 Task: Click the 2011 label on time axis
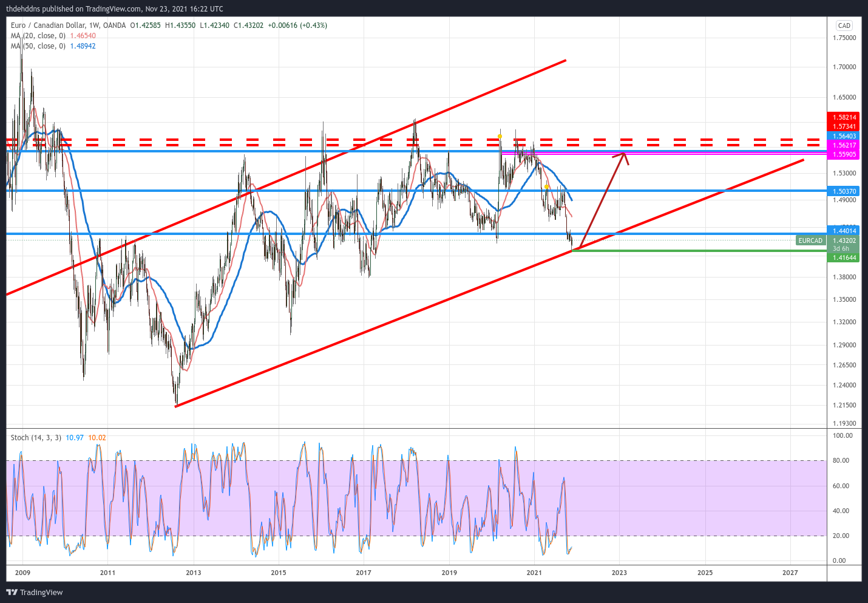point(107,573)
